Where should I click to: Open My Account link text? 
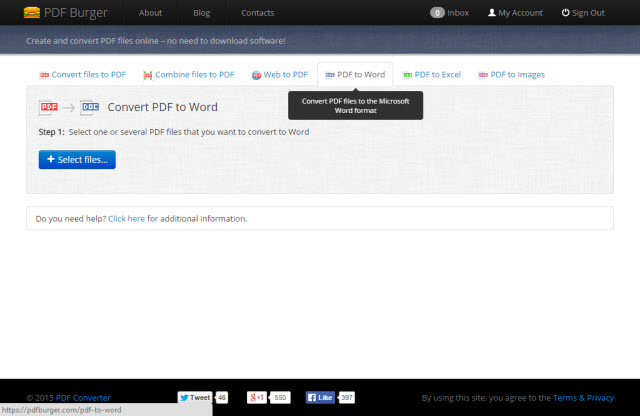click(x=520, y=13)
